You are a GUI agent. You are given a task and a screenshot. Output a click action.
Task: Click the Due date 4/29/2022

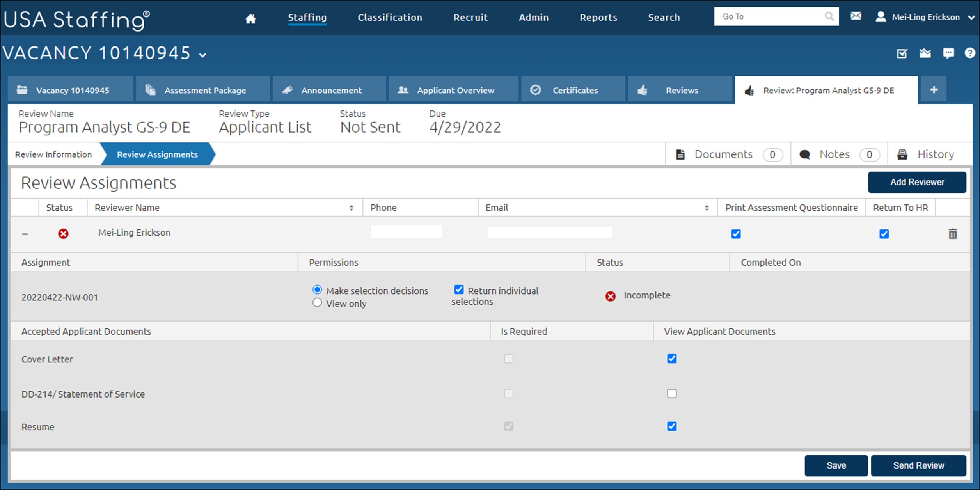tap(465, 128)
